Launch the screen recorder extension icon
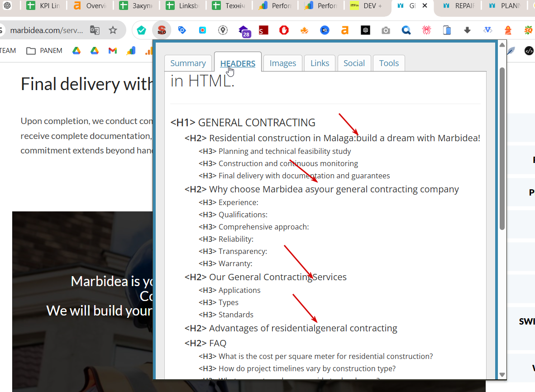The width and height of the screenshot is (535, 392). [202, 30]
